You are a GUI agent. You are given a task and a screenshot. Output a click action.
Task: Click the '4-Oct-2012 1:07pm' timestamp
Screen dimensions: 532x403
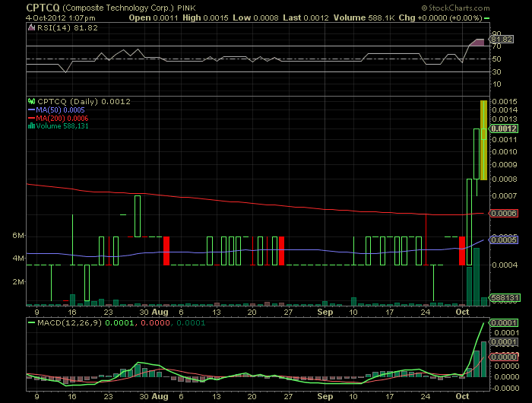[x=61, y=18]
